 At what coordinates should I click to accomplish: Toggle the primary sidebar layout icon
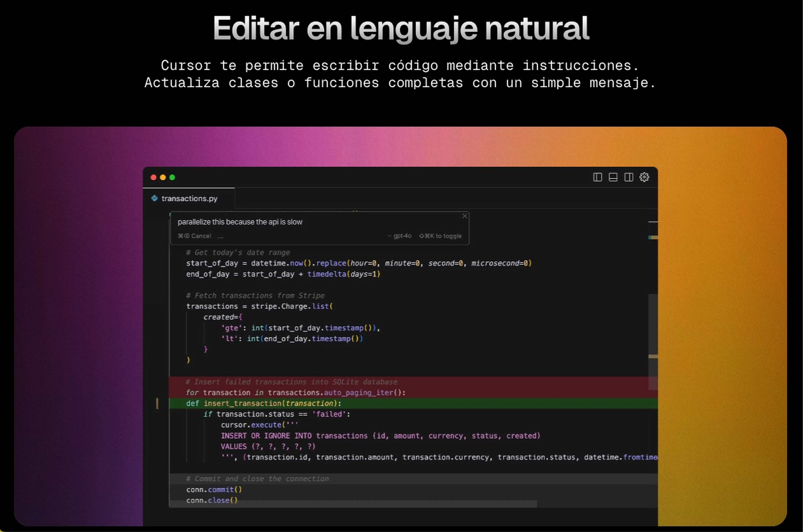[x=597, y=177]
